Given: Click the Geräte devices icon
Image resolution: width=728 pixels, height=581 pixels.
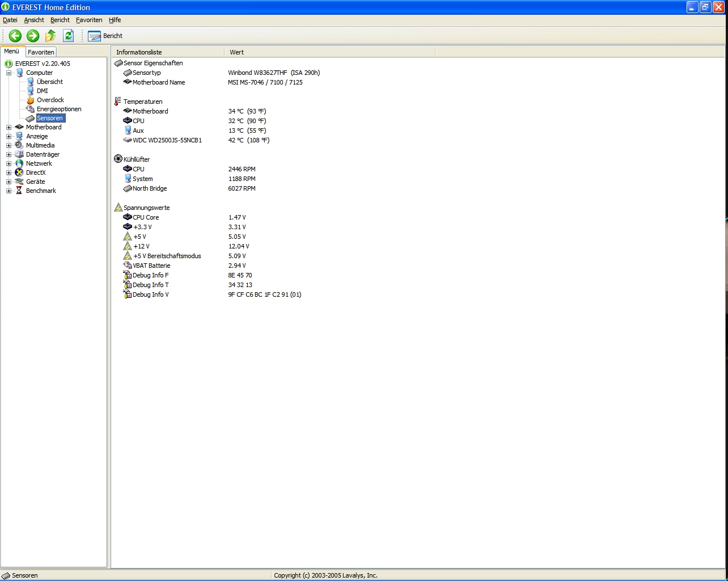Looking at the screenshot, I should point(19,182).
